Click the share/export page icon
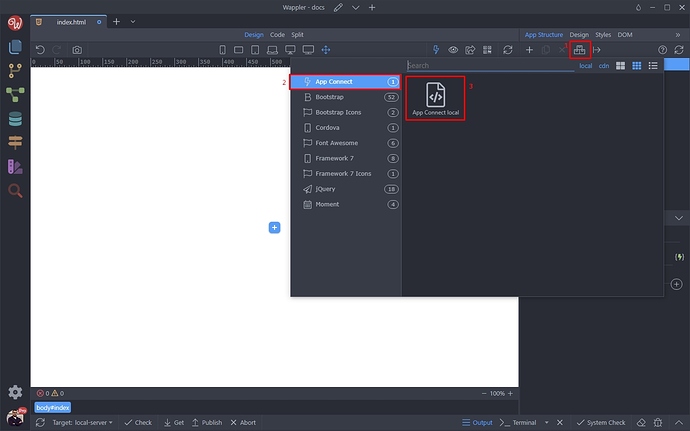Image resolution: width=690 pixels, height=431 pixels. click(x=470, y=50)
